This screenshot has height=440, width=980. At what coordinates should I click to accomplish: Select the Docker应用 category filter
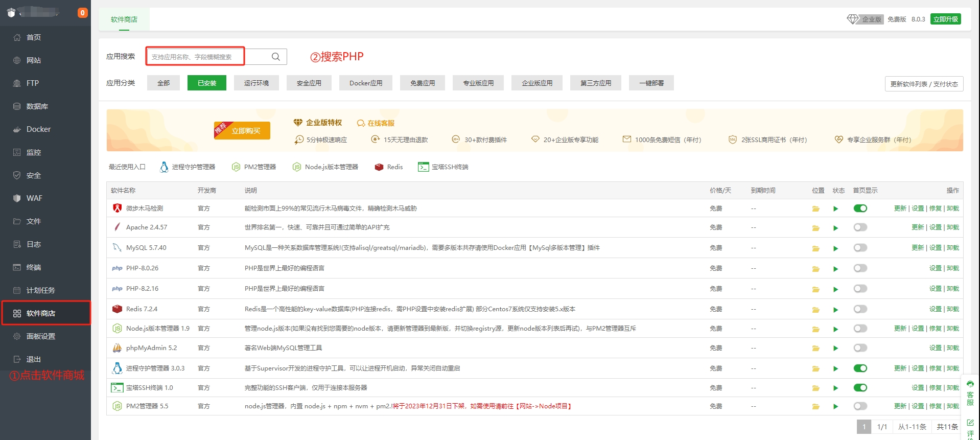366,83
